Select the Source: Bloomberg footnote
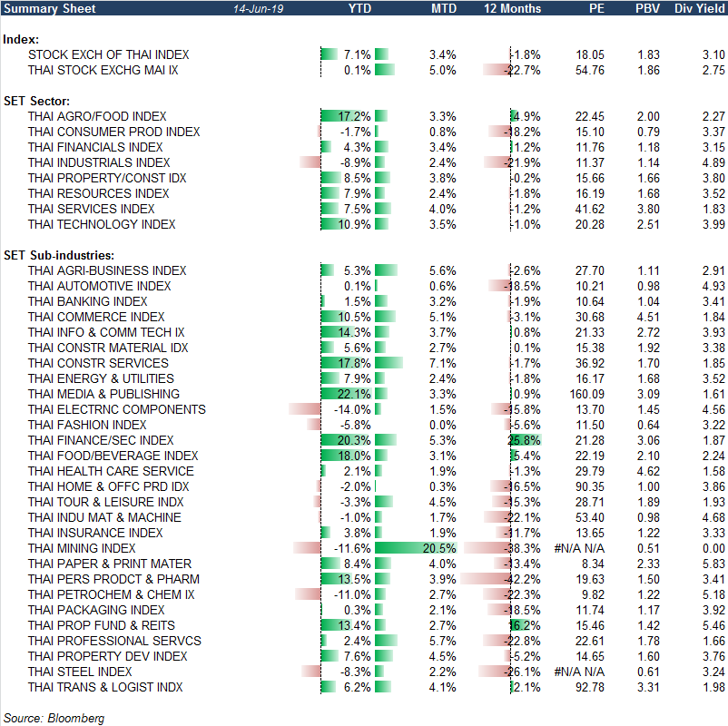Viewport: 728px width, 726px height. point(54,718)
